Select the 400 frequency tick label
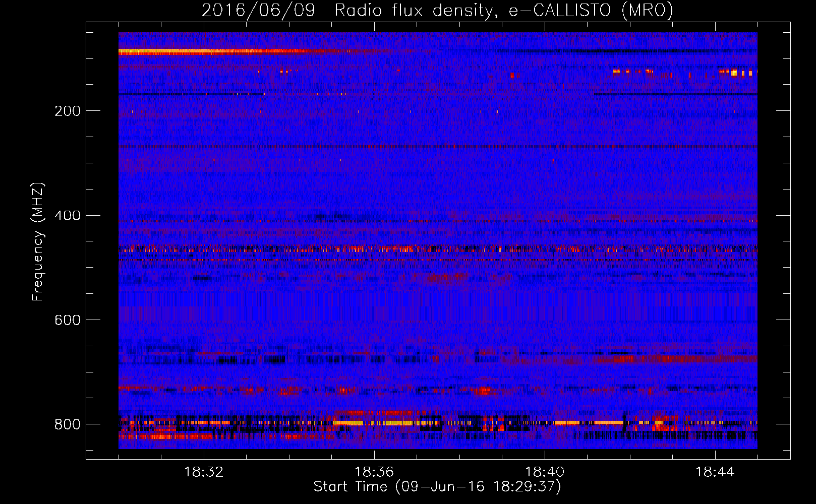The width and height of the screenshot is (816, 504). pos(68,216)
